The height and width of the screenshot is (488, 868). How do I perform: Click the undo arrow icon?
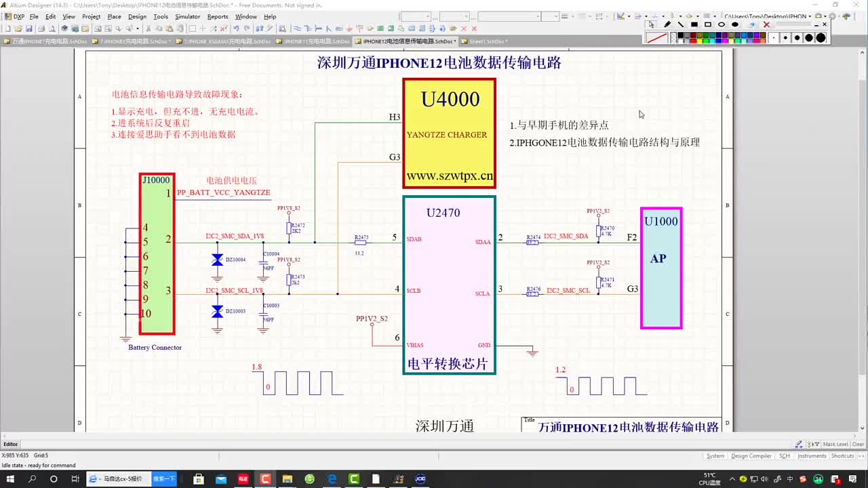pos(236,28)
